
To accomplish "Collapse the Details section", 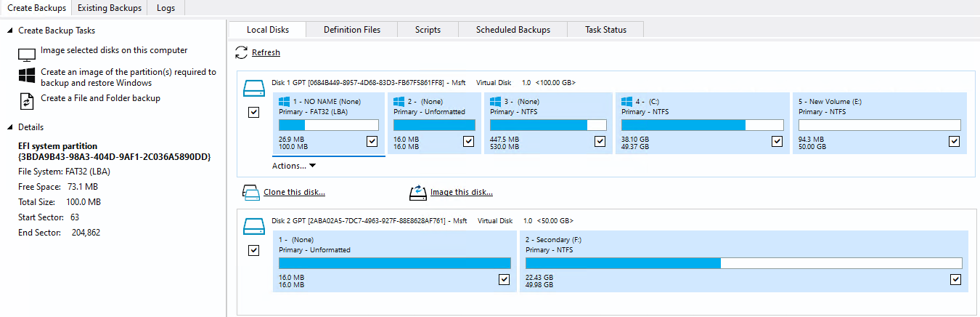I will point(9,127).
